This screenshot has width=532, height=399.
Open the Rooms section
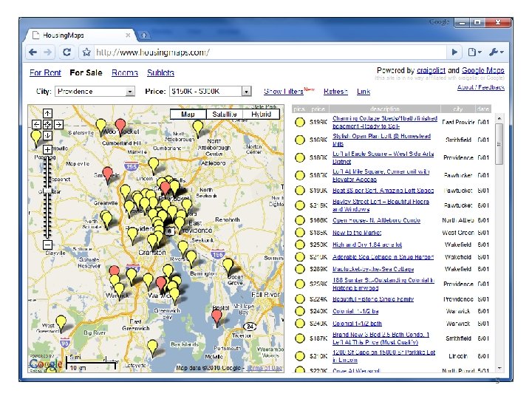(x=125, y=72)
